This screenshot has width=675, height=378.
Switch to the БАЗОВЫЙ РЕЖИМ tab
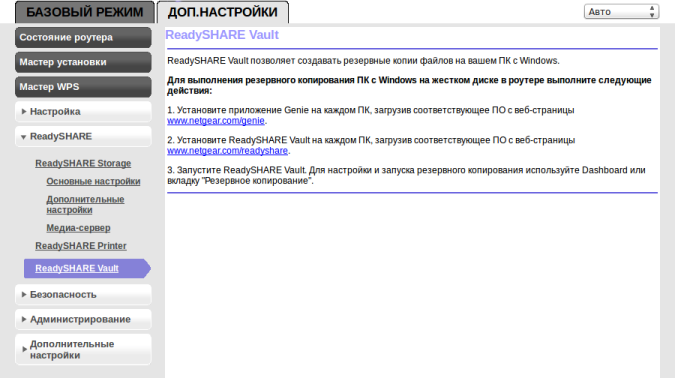84,12
